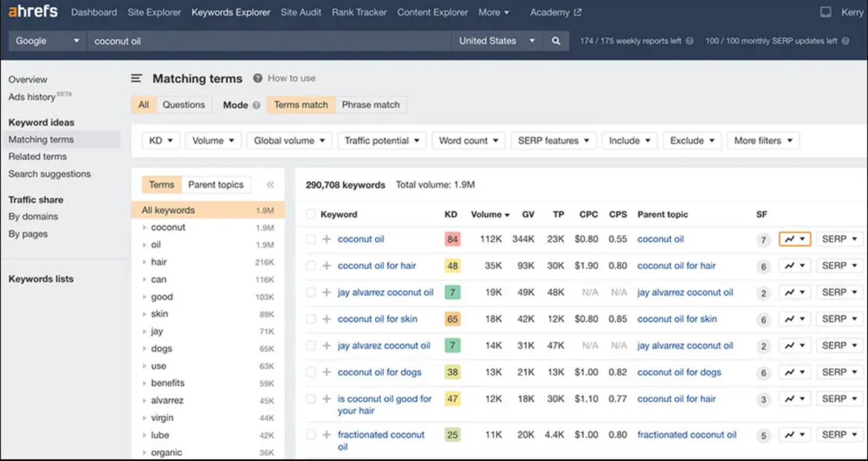
Task: Open the trend chart button in the 19K volume row
Action: tap(795, 293)
